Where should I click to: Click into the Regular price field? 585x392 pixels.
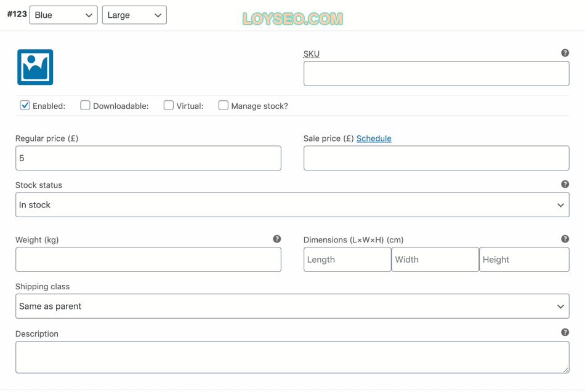(148, 158)
